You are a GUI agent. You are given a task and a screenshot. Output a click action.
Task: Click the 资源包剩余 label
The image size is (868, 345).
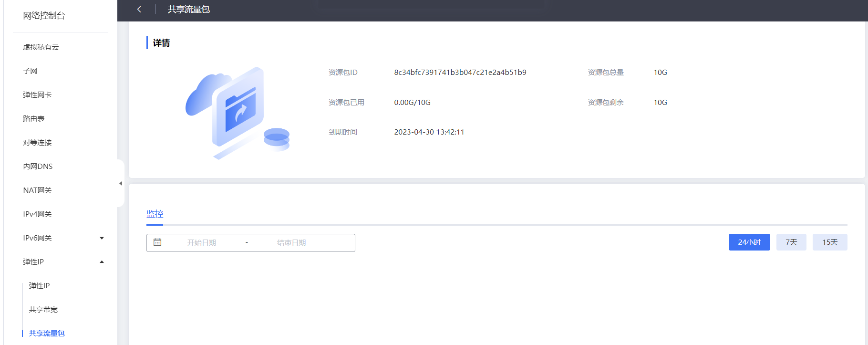606,103
